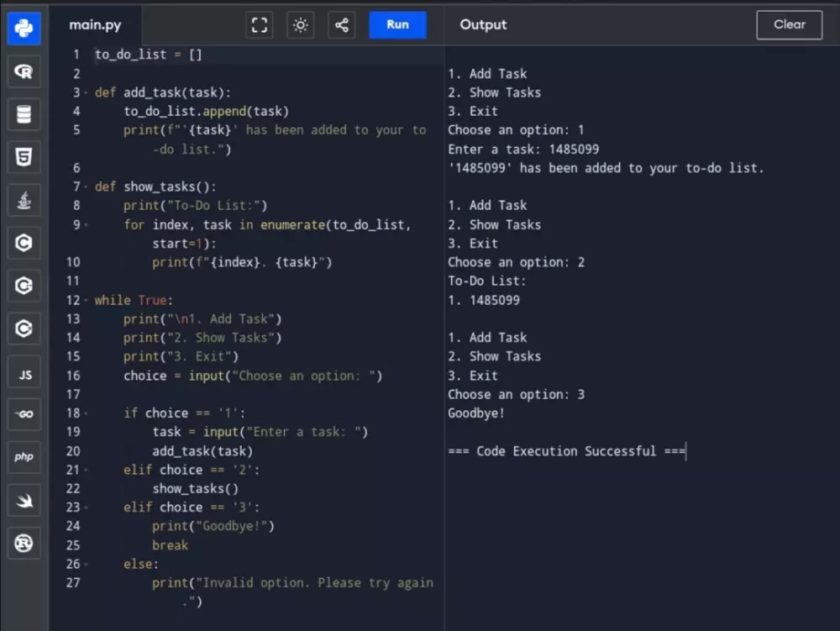Viewport: 840px width, 631px height.
Task: Select the C# compiler icon
Action: pyautogui.click(x=24, y=329)
